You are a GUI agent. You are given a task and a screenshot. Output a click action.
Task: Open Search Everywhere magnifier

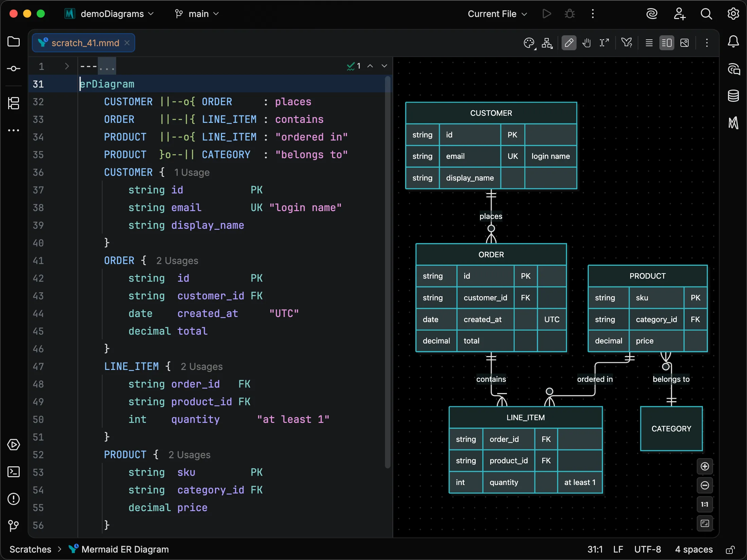click(706, 14)
